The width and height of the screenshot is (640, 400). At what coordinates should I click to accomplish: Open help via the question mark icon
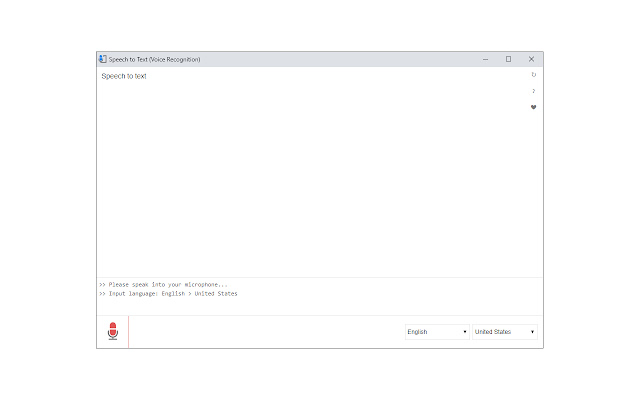(x=533, y=91)
